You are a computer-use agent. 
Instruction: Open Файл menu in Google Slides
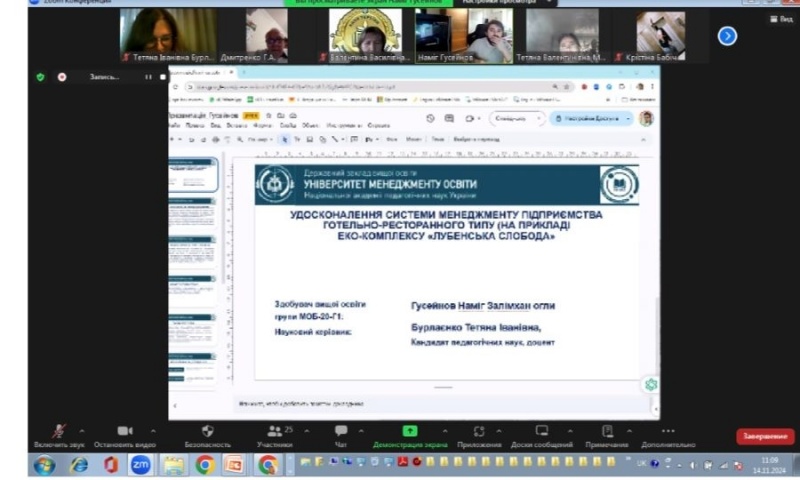[174, 125]
